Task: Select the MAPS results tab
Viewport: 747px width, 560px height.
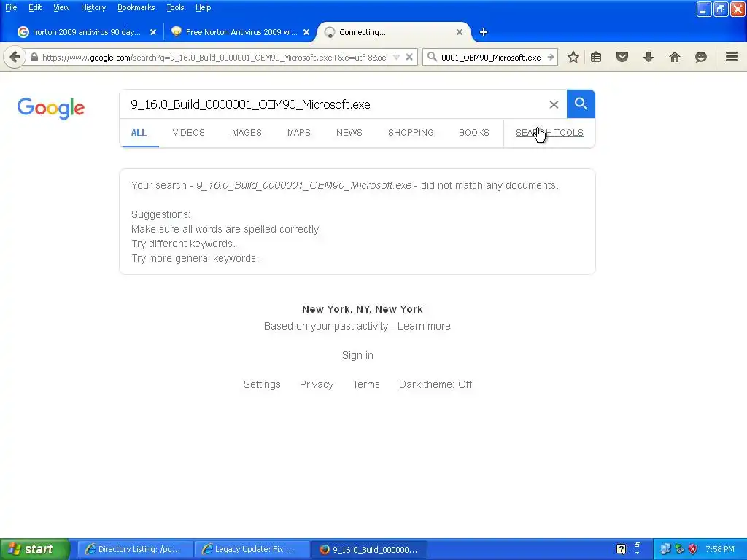Action: click(x=298, y=133)
